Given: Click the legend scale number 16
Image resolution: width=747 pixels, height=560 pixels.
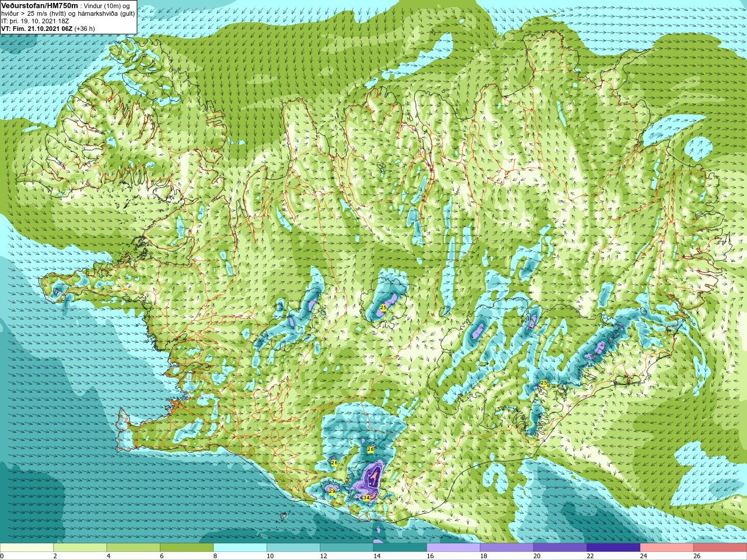Looking at the screenshot, I should click(x=430, y=556).
